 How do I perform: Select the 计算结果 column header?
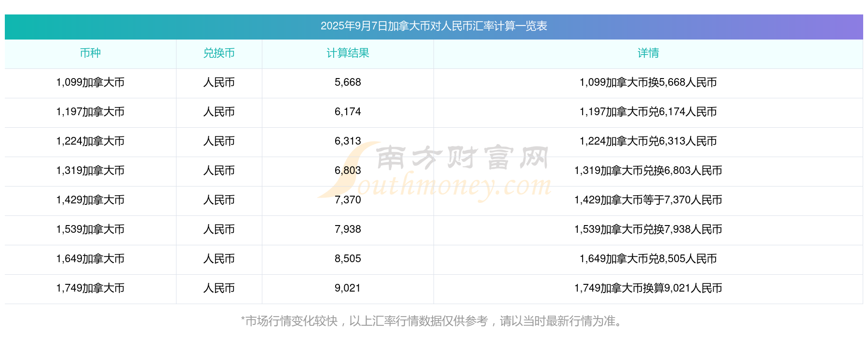click(348, 53)
